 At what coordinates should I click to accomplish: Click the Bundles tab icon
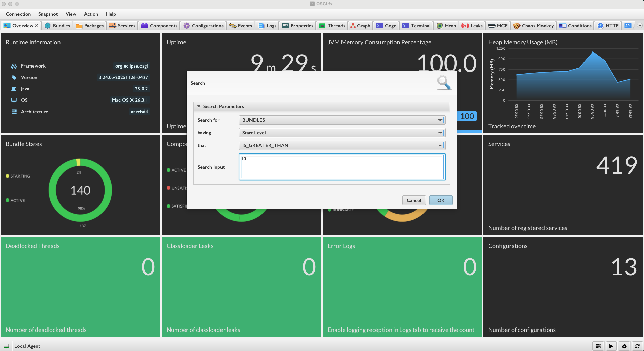48,26
